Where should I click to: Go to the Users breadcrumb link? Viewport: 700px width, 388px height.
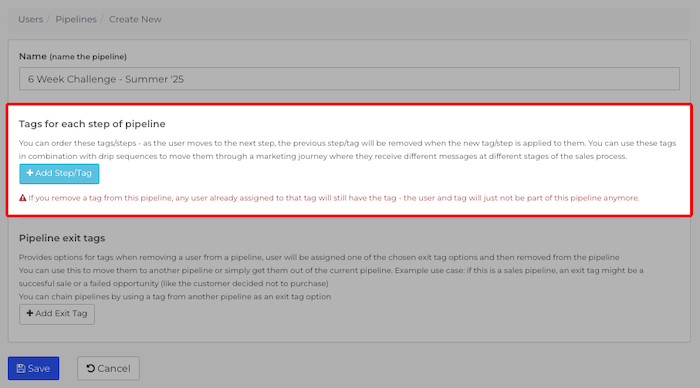pos(30,19)
